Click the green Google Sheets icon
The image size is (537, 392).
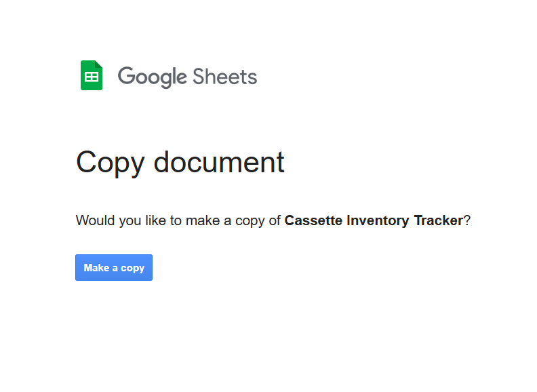92,75
